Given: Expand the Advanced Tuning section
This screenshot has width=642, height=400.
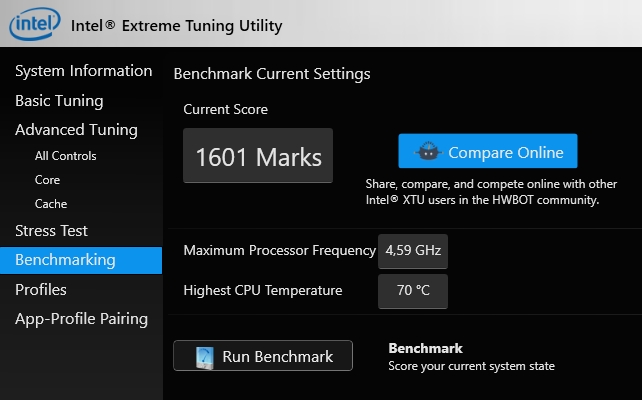Looking at the screenshot, I should point(76,130).
